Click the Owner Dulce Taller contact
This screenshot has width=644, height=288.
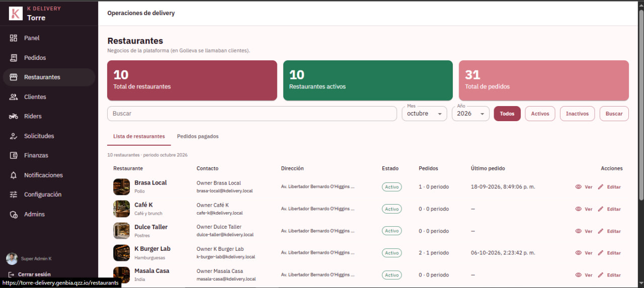pyautogui.click(x=219, y=227)
